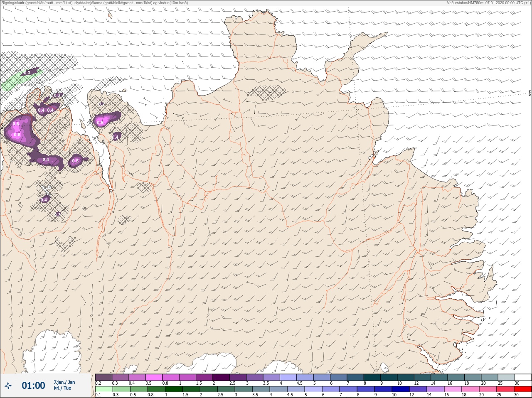Select the pale green 0.1 swatch in the lower legend row

[103, 389]
